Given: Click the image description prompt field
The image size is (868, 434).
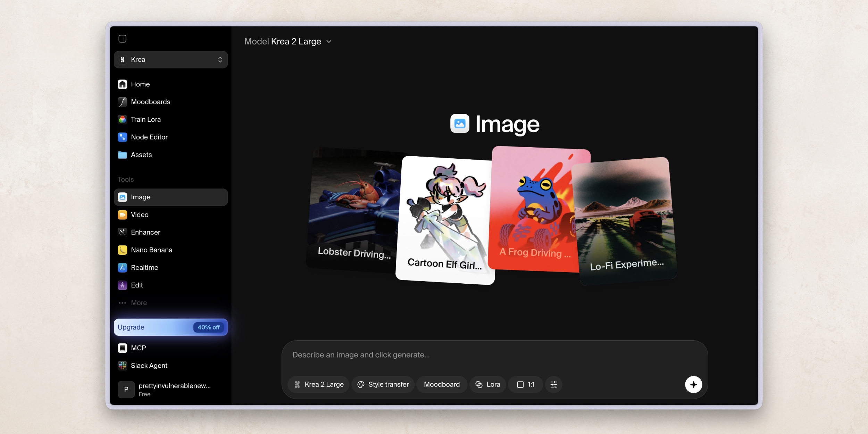Looking at the screenshot, I should pos(494,355).
